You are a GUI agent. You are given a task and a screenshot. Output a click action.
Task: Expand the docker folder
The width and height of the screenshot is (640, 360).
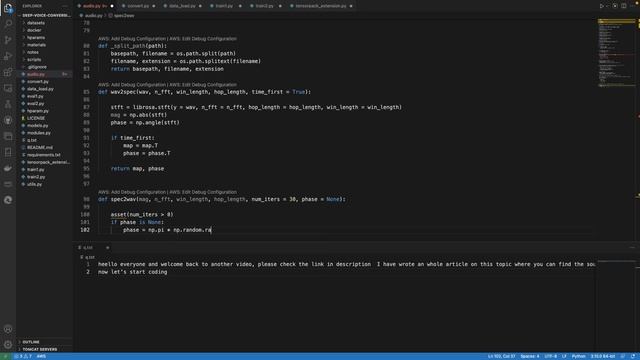coord(45,30)
